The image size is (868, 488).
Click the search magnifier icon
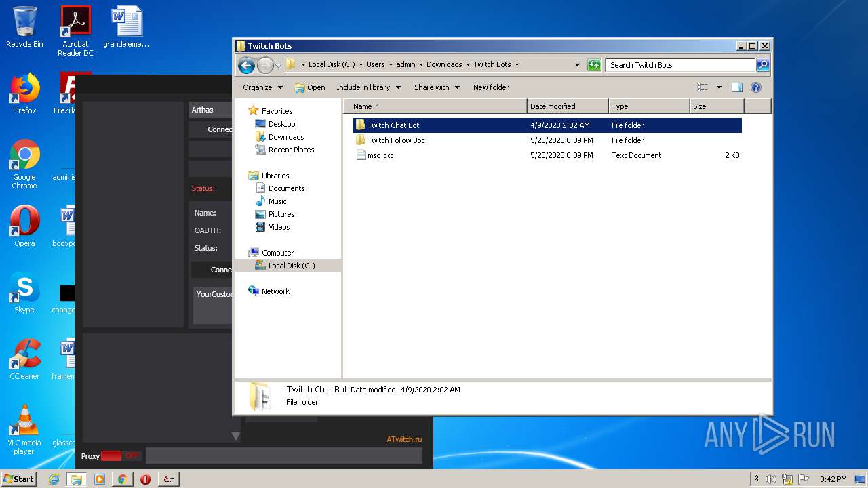[763, 65]
